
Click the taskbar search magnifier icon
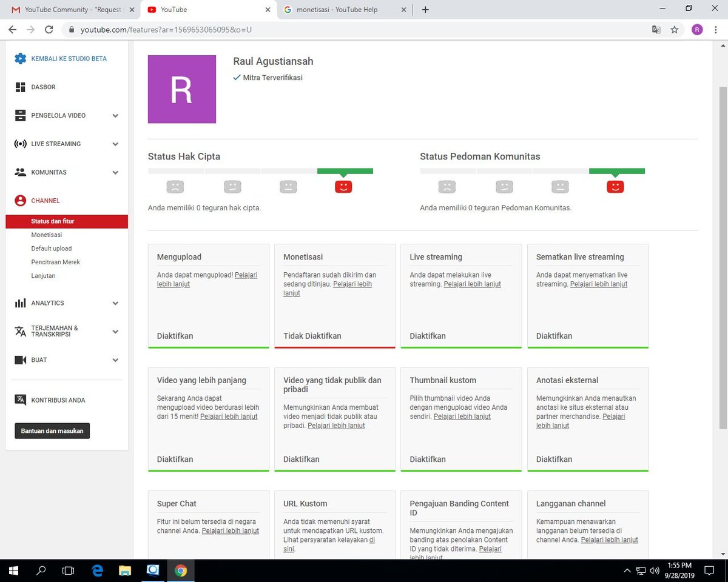(41, 570)
